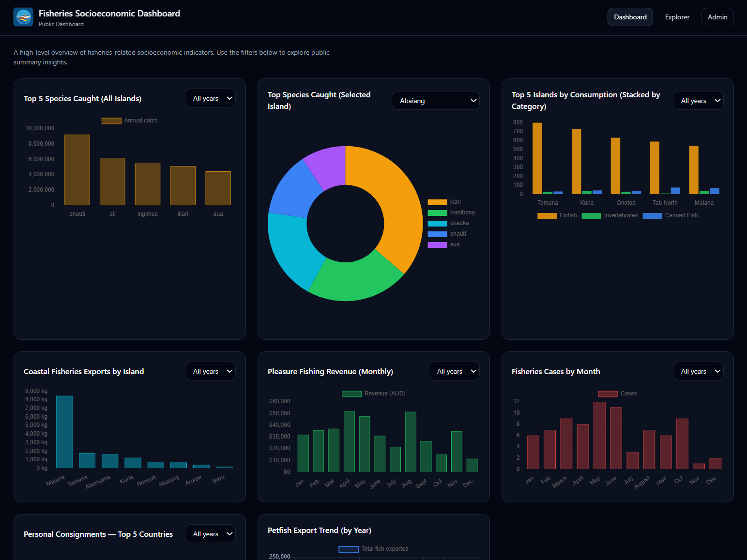Click the Kuria Finfish consumption bar
This screenshot has height=560, width=747.
pos(577,162)
